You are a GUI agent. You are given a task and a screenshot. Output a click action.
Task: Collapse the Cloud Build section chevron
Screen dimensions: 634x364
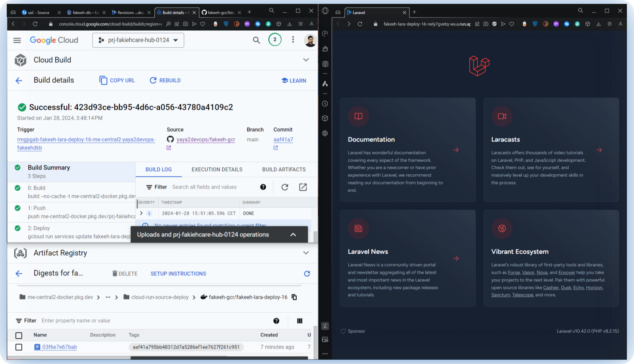[x=306, y=60]
